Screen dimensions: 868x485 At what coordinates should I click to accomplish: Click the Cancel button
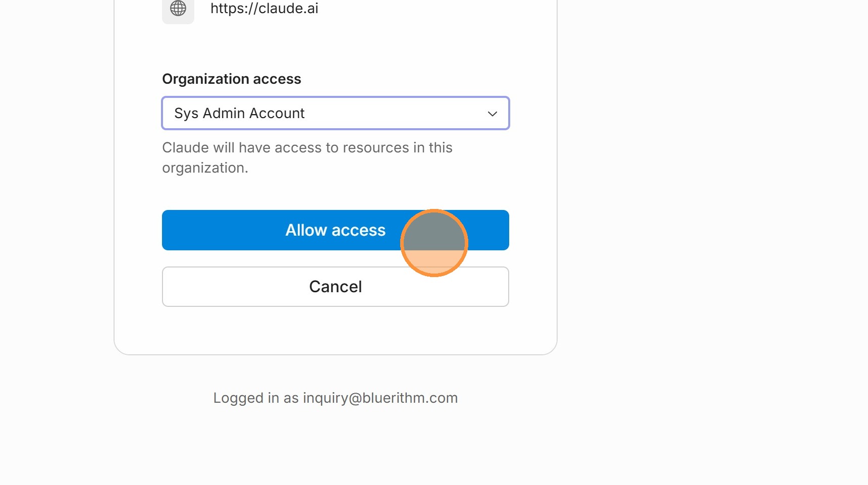click(336, 287)
